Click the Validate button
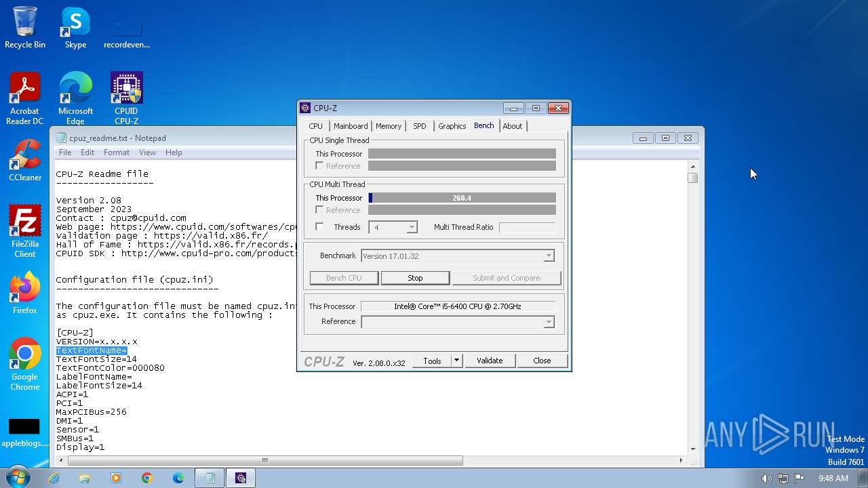This screenshot has height=488, width=868. point(490,361)
